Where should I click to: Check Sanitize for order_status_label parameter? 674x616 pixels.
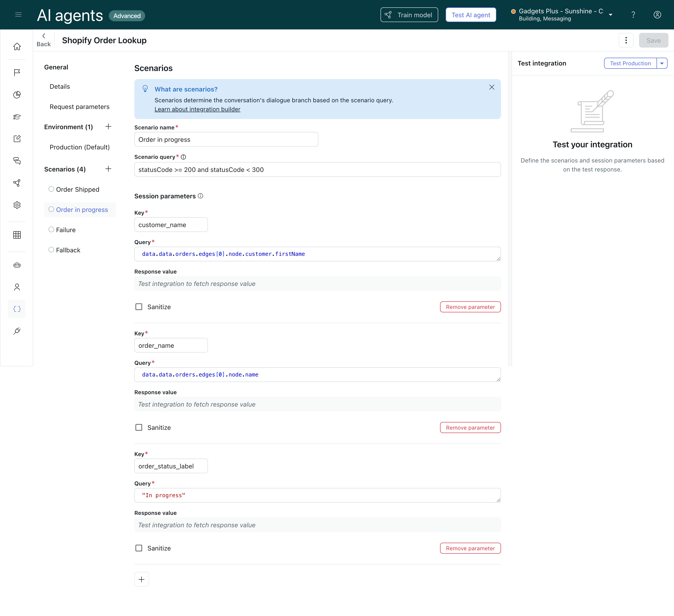(139, 548)
